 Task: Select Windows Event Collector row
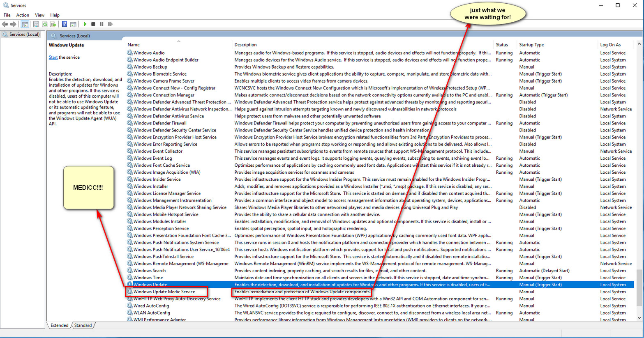point(380,151)
